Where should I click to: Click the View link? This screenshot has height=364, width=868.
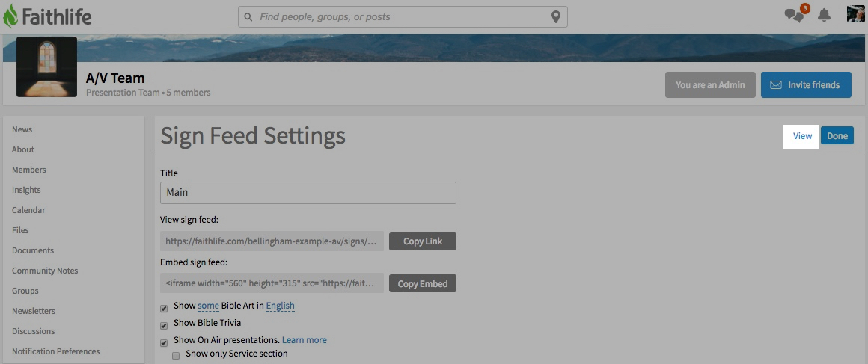802,136
